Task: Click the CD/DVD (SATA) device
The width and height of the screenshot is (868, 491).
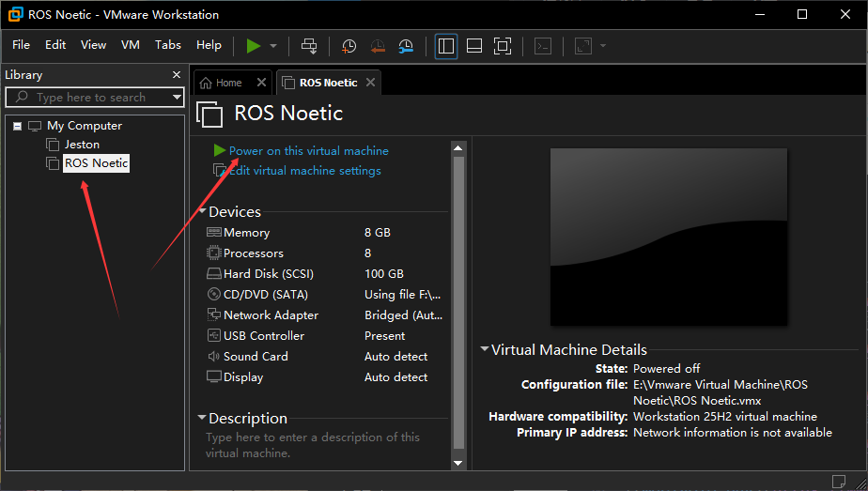Action: click(x=266, y=295)
